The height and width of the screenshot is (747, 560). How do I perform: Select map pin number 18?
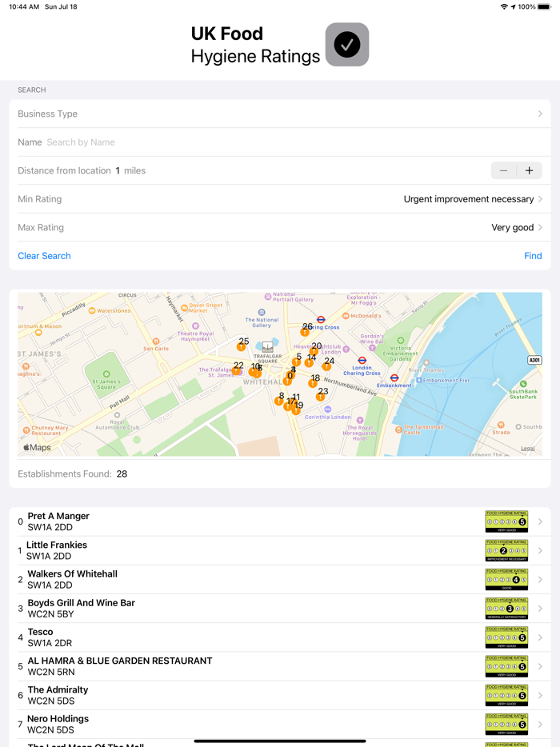click(313, 383)
